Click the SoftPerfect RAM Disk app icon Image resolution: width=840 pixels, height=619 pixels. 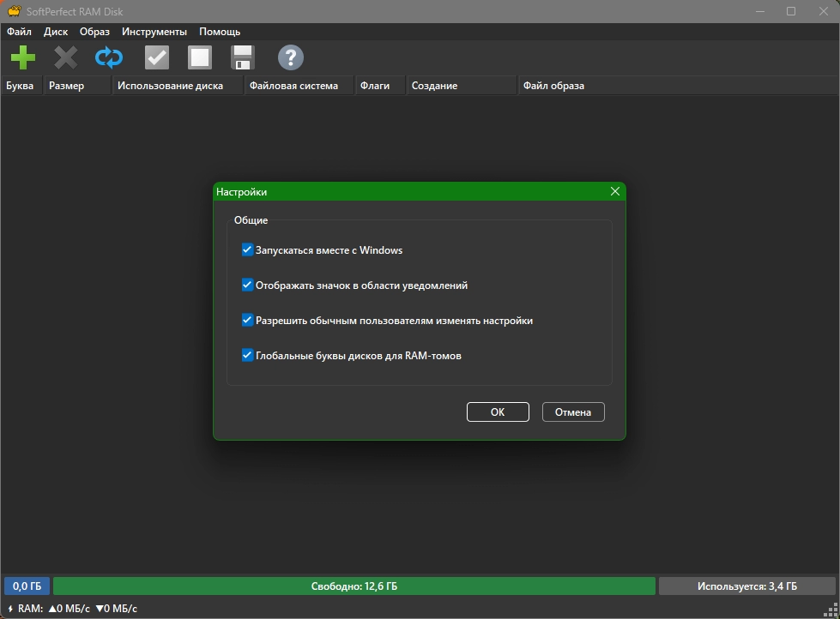pos(13,11)
